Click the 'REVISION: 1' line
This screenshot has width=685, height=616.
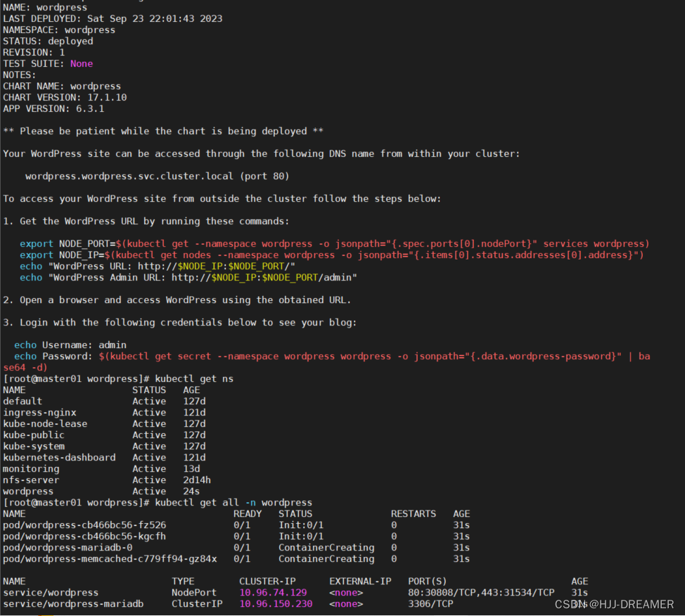pyautogui.click(x=34, y=53)
